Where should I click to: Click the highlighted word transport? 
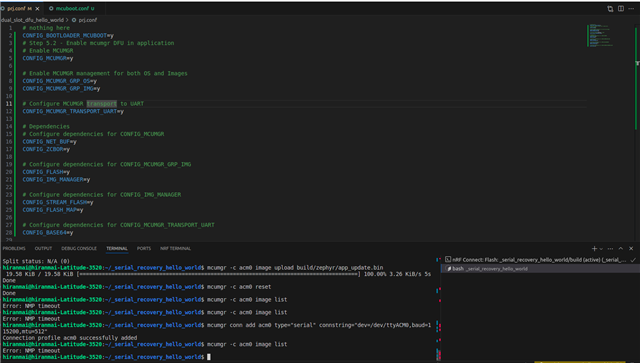[102, 104]
